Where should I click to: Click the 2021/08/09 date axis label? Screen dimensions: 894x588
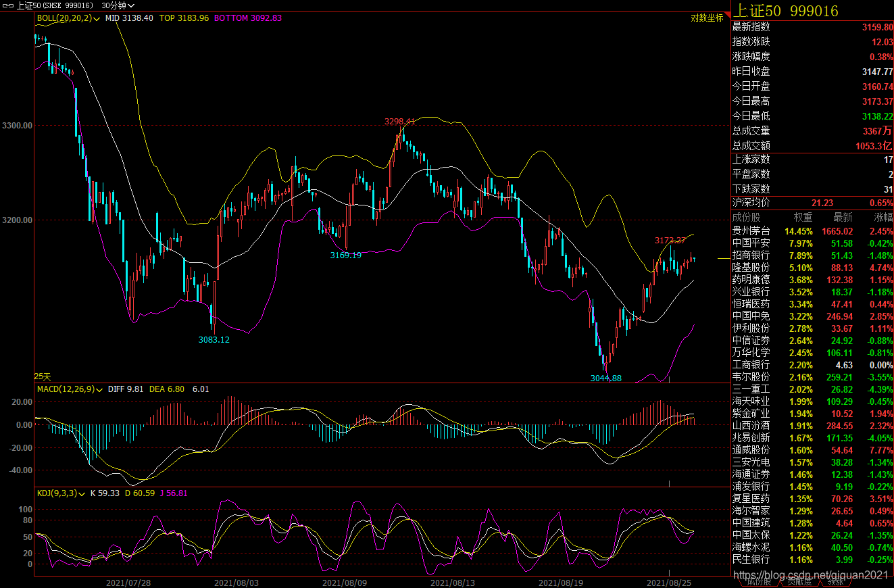point(345,582)
